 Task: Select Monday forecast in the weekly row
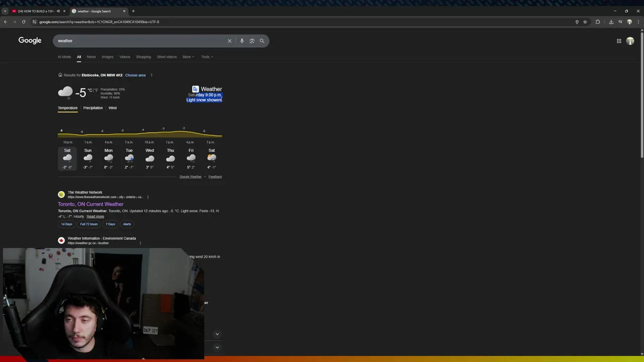click(109, 158)
